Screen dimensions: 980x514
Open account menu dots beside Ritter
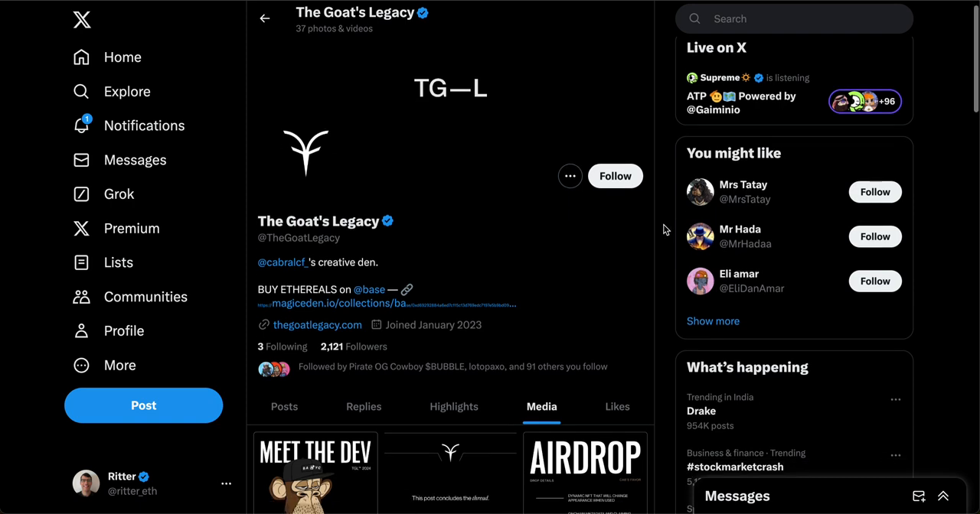226,483
